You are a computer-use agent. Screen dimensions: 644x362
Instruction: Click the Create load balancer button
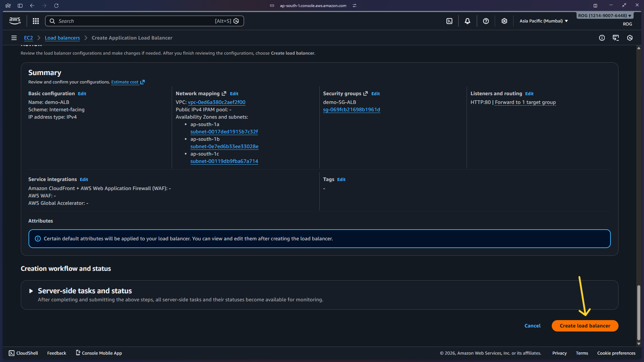pyautogui.click(x=585, y=325)
